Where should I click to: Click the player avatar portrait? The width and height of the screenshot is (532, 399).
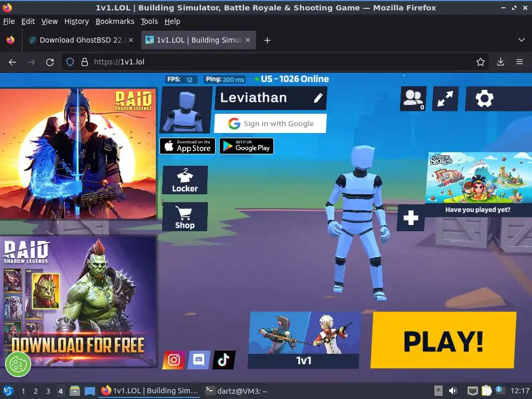pos(186,110)
